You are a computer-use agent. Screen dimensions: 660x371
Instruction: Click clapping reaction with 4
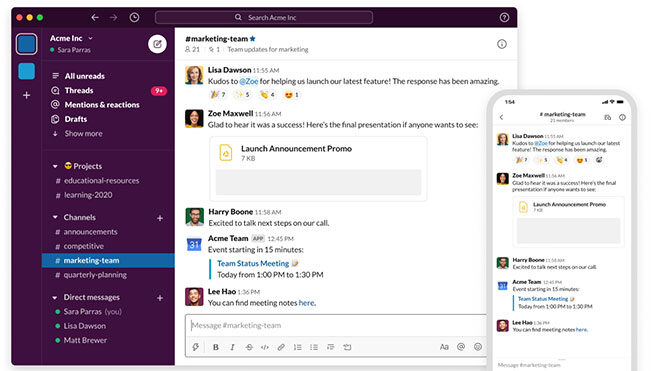[x=267, y=95]
